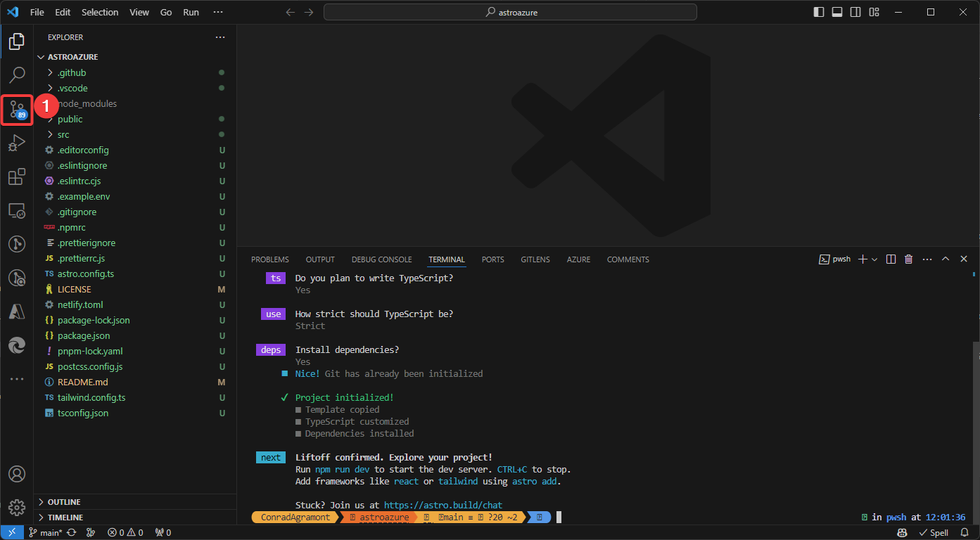The width and height of the screenshot is (980, 540).
Task: Switch to the DEBUG CONSOLE tab
Action: pyautogui.click(x=382, y=259)
